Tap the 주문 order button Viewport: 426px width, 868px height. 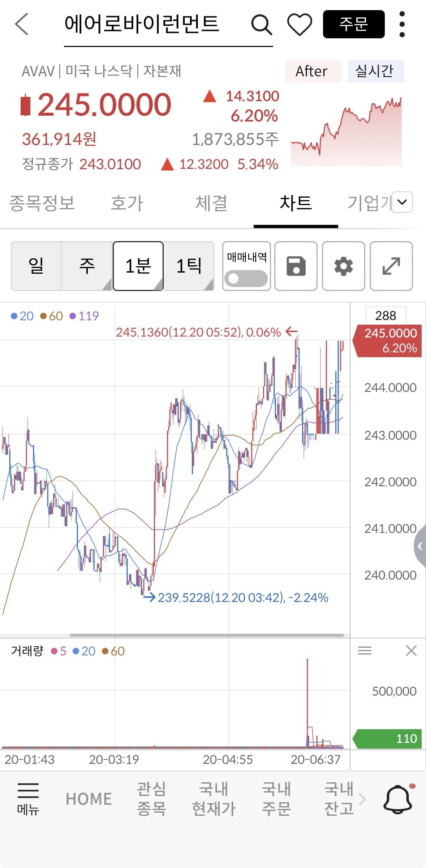pos(354,24)
